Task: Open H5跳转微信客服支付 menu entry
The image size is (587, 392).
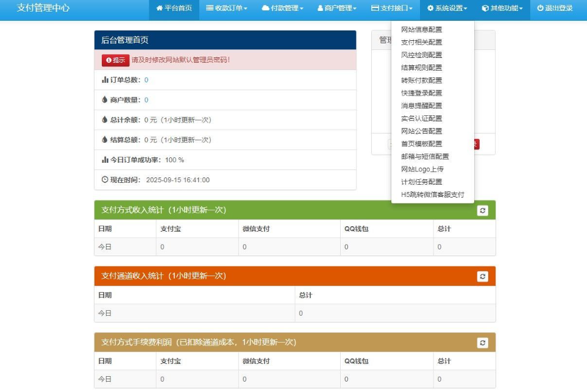Action: click(x=432, y=195)
